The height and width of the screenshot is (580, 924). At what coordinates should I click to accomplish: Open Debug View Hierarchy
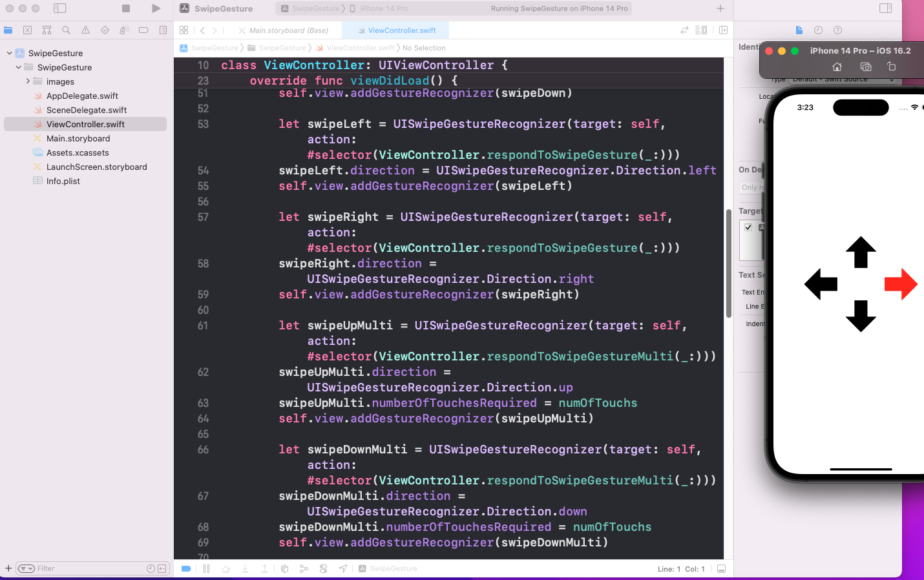(x=284, y=568)
